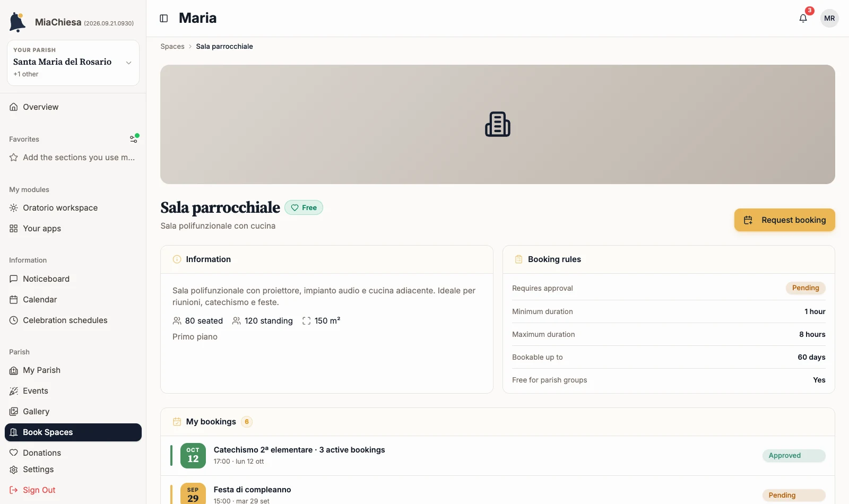Viewport: 849px width, 504px height.
Task: Click the Favorites customize icon
Action: click(134, 139)
